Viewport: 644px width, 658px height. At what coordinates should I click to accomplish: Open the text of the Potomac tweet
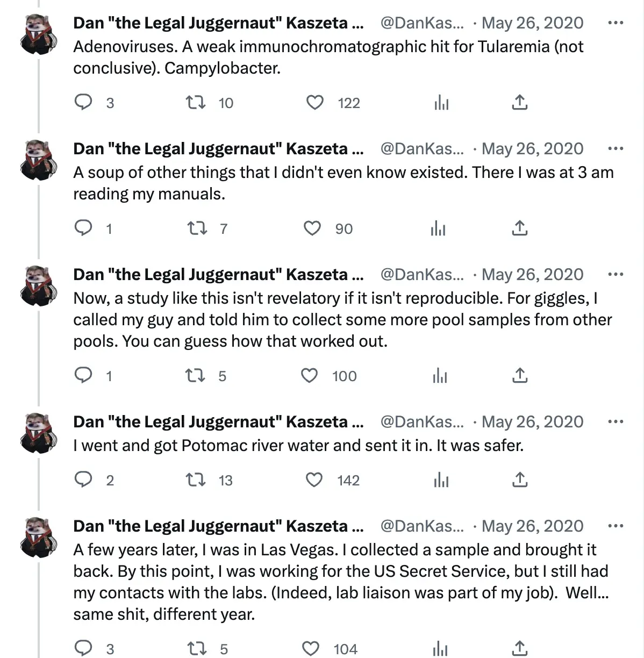coord(298,446)
